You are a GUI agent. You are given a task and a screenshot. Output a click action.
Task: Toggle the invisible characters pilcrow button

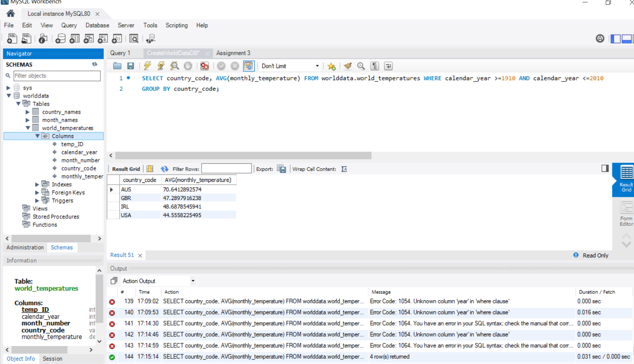click(375, 66)
